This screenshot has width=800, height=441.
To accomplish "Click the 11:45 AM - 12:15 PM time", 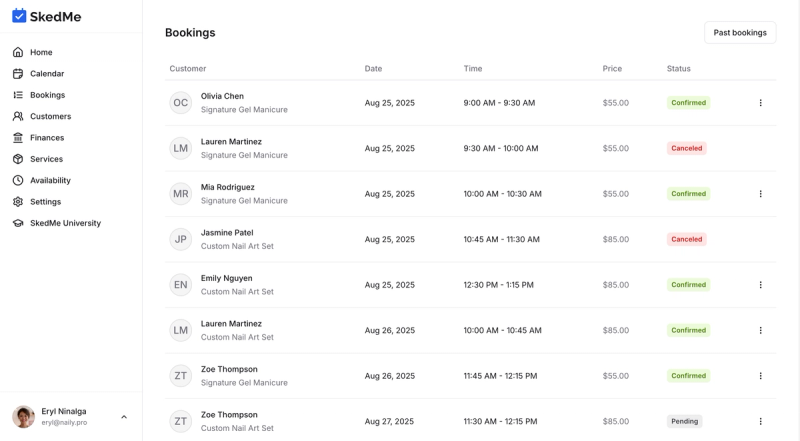I will [x=501, y=376].
